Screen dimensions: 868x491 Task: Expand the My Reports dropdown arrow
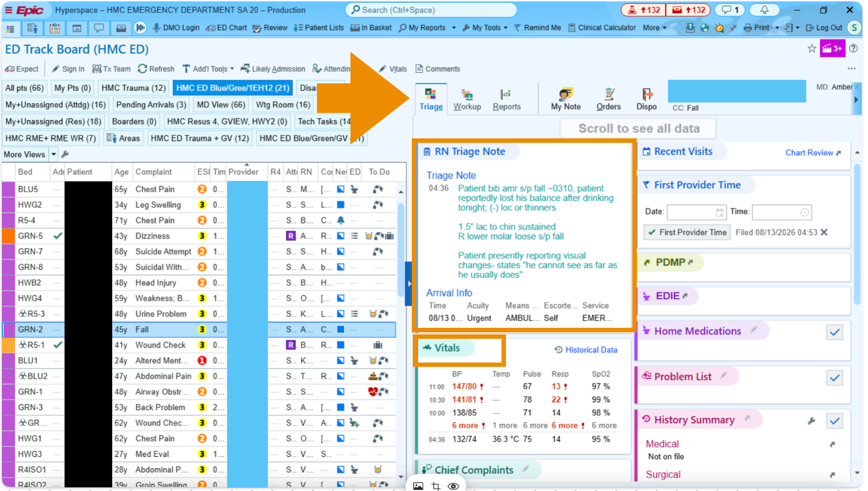[x=454, y=28]
